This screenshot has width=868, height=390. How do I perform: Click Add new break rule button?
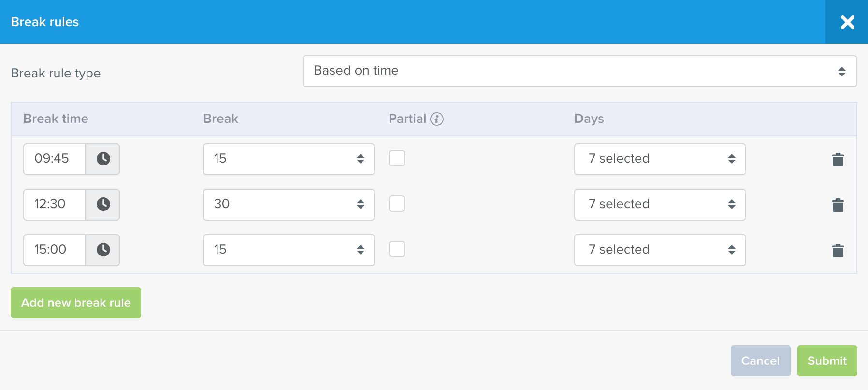pyautogui.click(x=76, y=303)
